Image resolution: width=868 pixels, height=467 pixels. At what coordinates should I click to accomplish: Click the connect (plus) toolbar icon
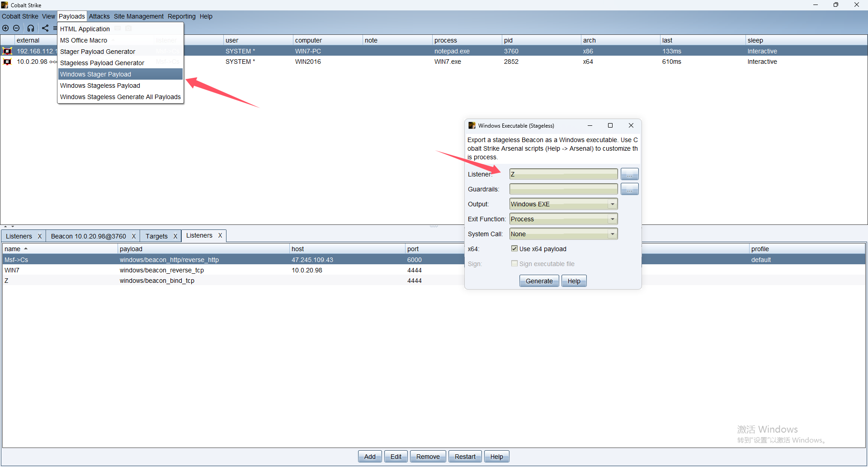click(5, 28)
